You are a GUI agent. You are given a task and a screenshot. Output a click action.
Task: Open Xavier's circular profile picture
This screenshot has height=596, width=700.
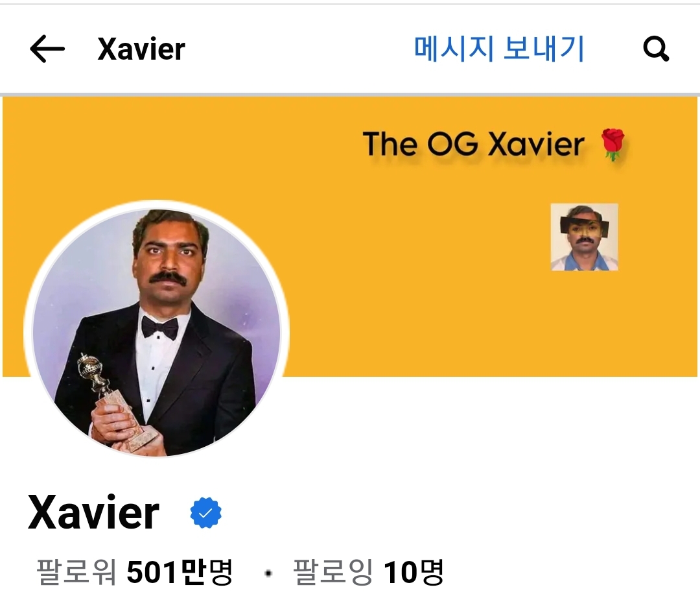click(x=156, y=333)
